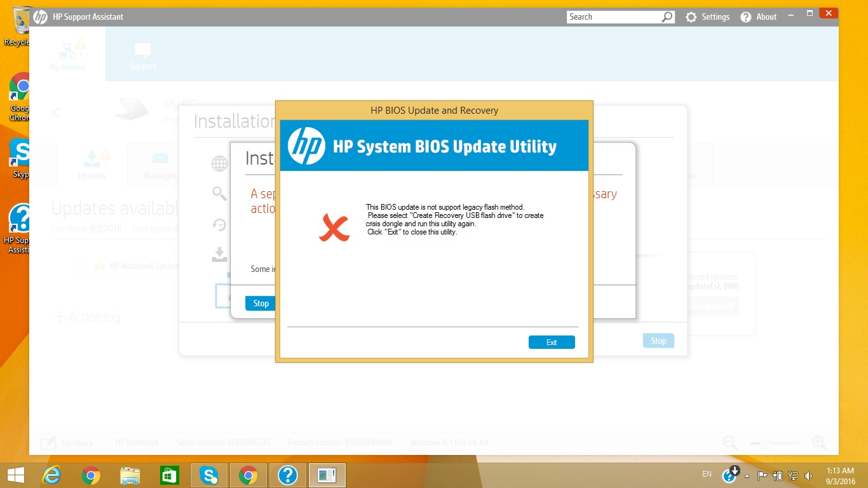Click the HP BIOS Update and Recovery title bar
This screenshot has height=488, width=868.
(x=434, y=111)
